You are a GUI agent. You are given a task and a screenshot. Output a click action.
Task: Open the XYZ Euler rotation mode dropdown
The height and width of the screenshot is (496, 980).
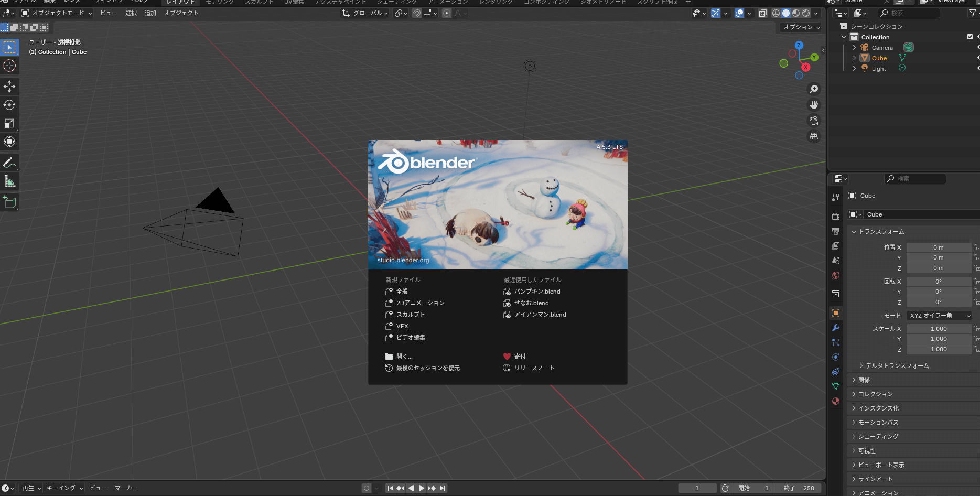pyautogui.click(x=939, y=315)
